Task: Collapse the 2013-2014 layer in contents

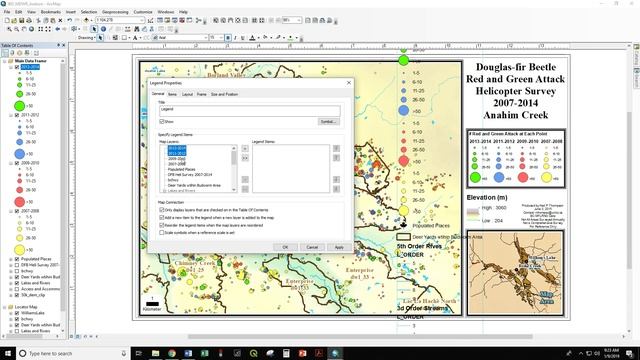Action: [x=11, y=67]
